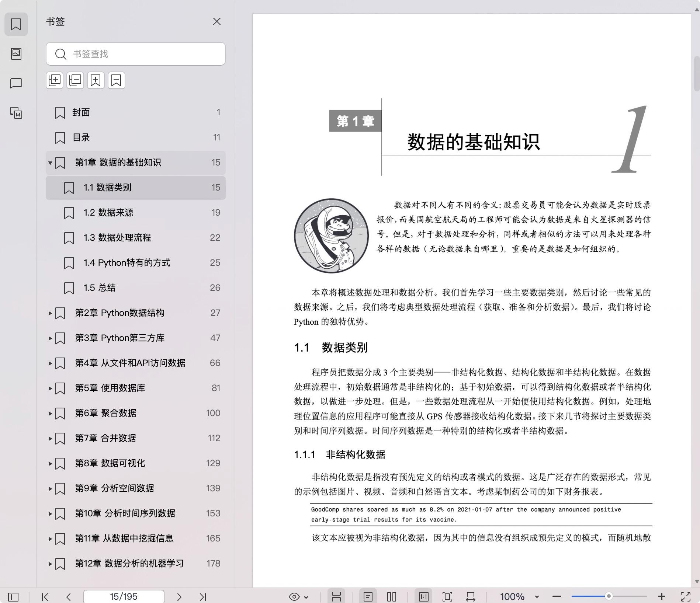Close the 书签 panel

click(x=217, y=22)
